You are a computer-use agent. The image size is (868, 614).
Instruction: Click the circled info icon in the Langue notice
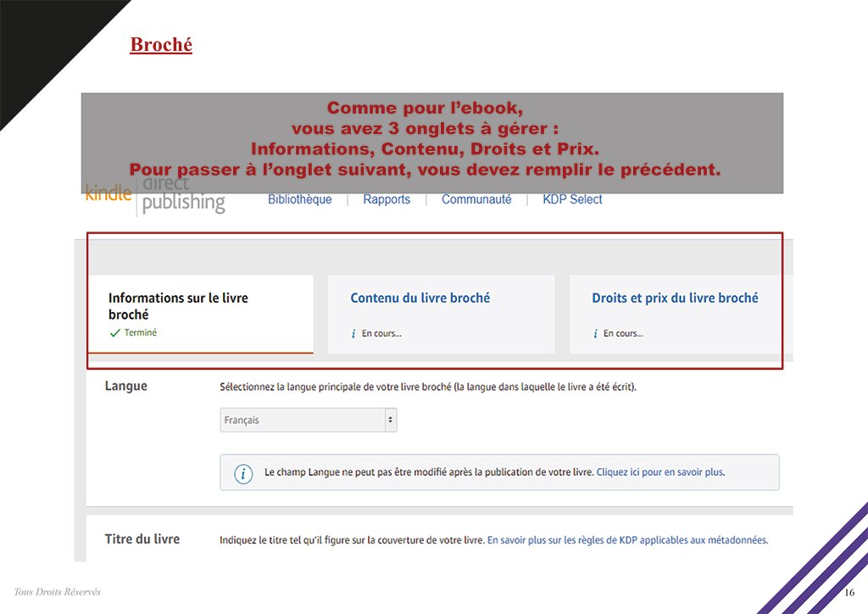tap(243, 473)
